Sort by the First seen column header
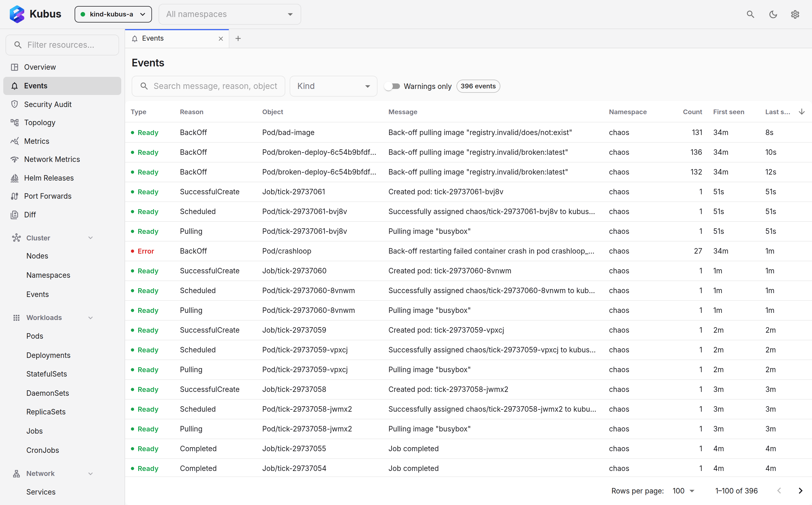The width and height of the screenshot is (812, 505). pyautogui.click(x=729, y=112)
